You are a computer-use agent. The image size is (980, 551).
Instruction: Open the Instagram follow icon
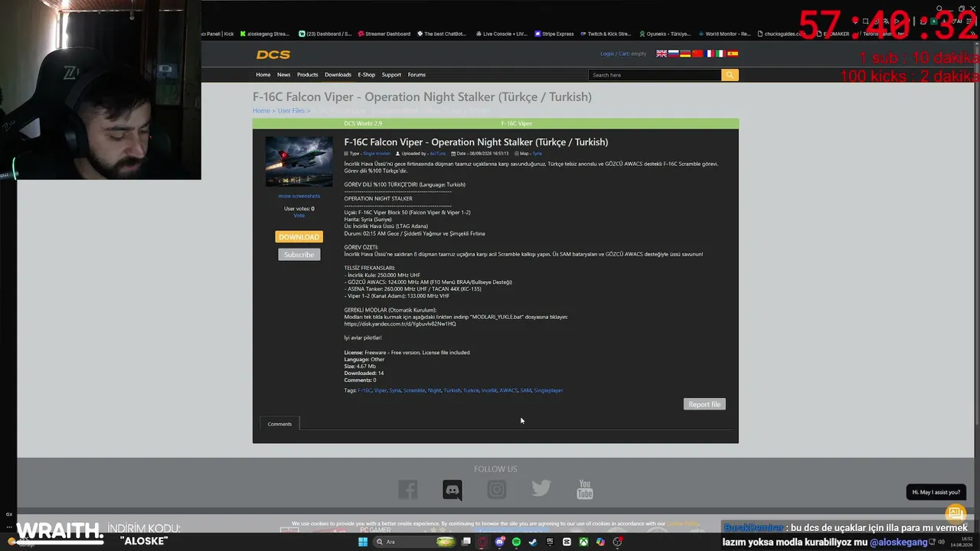(497, 489)
